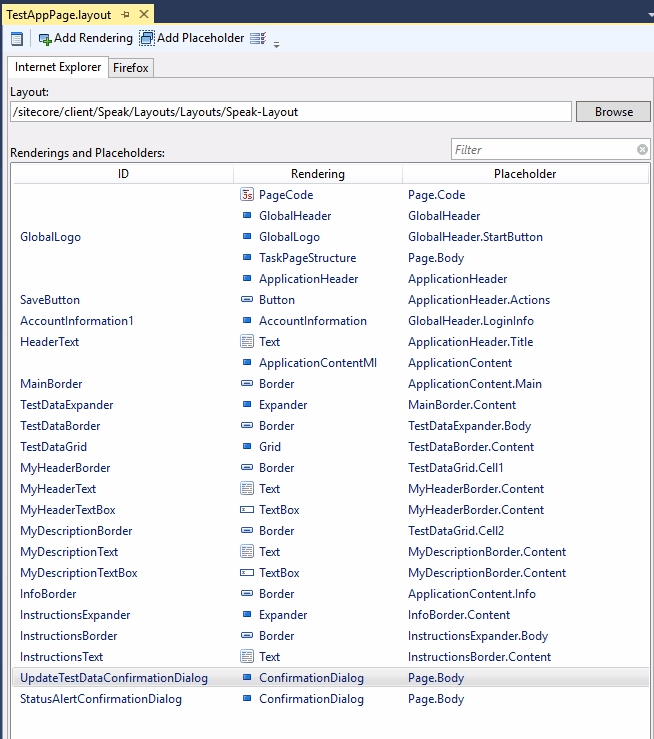Click the Text icon in MyHeaderText row
Image resolution: width=654 pixels, height=739 pixels.
(x=247, y=488)
